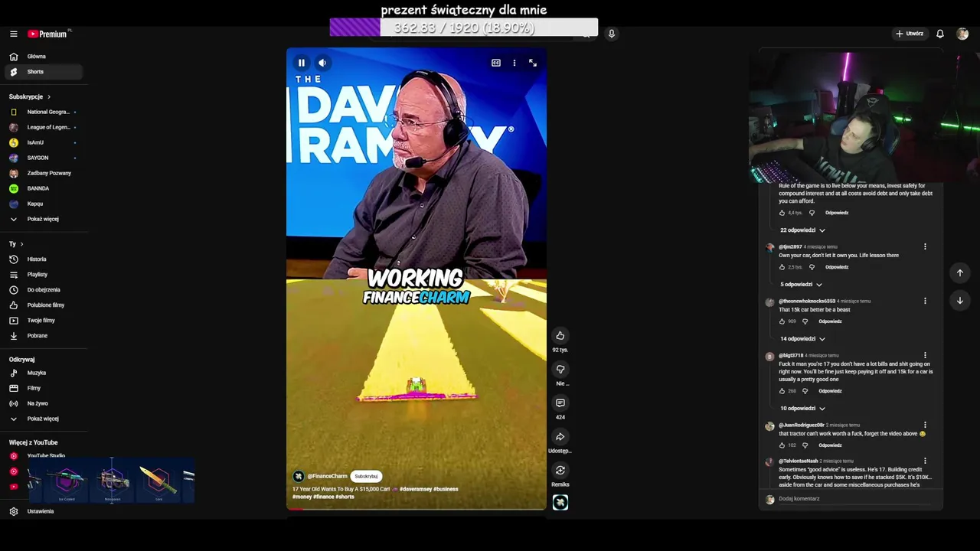Viewport: 980px width, 551px height.
Task: Open the @bigt2718 commenter profile
Action: click(x=769, y=357)
